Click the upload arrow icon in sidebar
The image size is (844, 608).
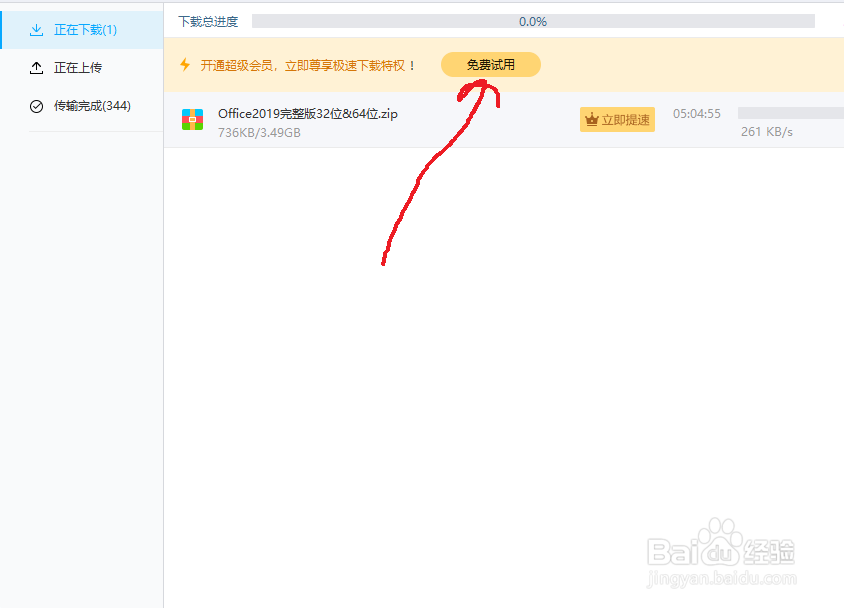pos(36,68)
